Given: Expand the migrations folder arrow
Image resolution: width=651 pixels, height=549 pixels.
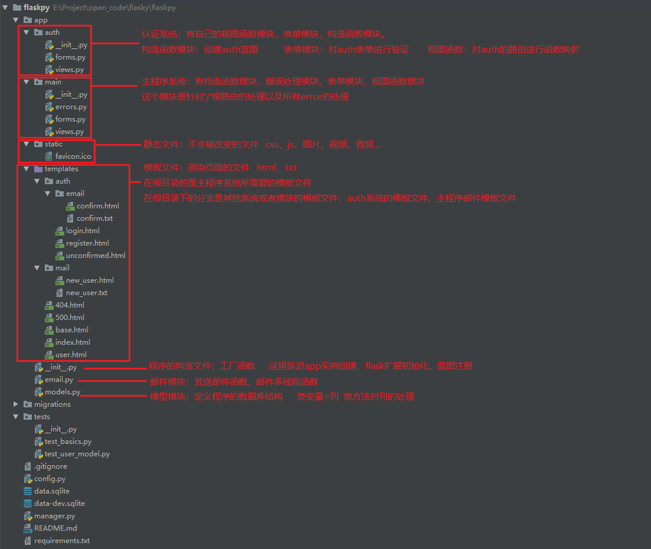Looking at the screenshot, I should pyautogui.click(x=15, y=404).
